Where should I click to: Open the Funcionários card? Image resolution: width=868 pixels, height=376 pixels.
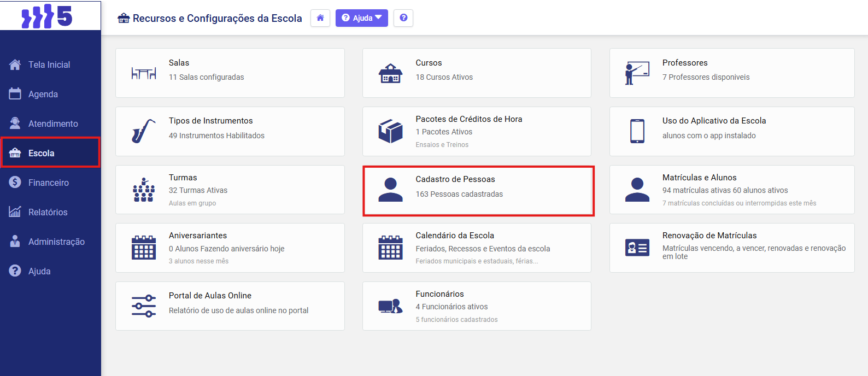coord(476,306)
